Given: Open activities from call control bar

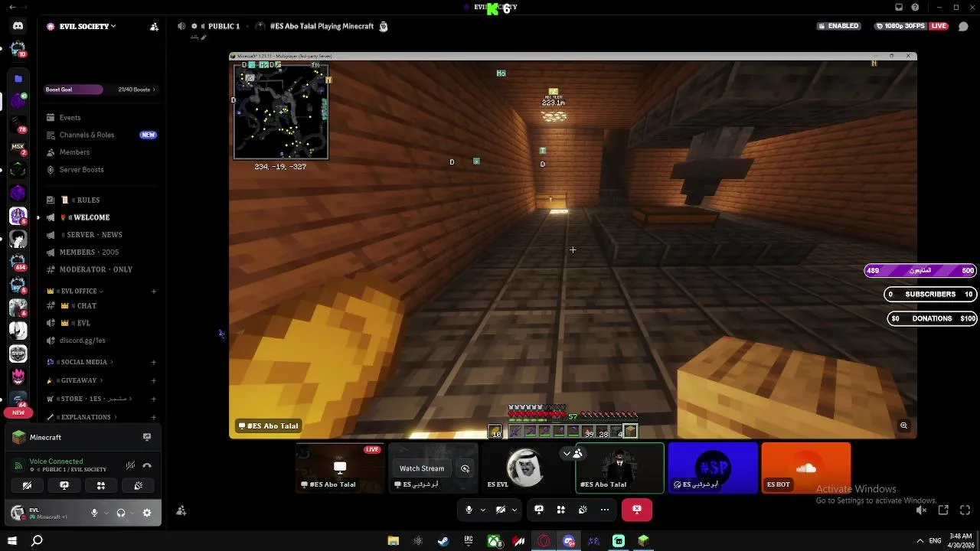Looking at the screenshot, I should 560,510.
